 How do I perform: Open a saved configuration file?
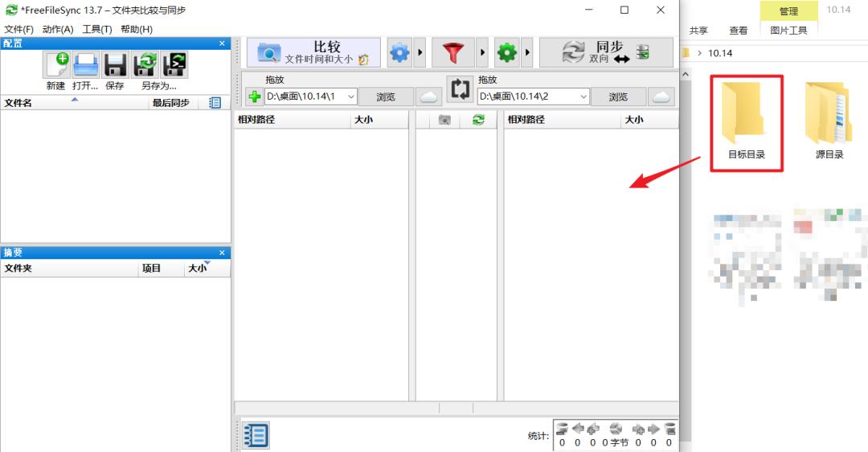pos(86,65)
